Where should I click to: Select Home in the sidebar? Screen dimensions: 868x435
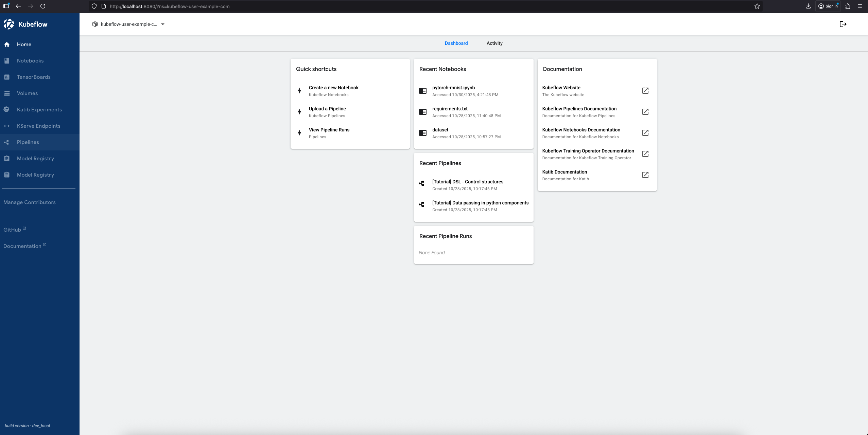point(24,44)
